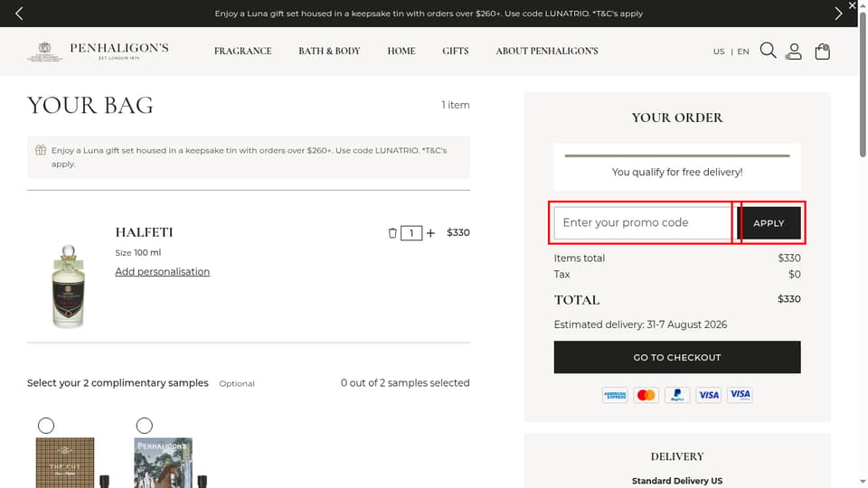This screenshot has height=488, width=868.
Task: Open the Home menu
Action: 401,51
